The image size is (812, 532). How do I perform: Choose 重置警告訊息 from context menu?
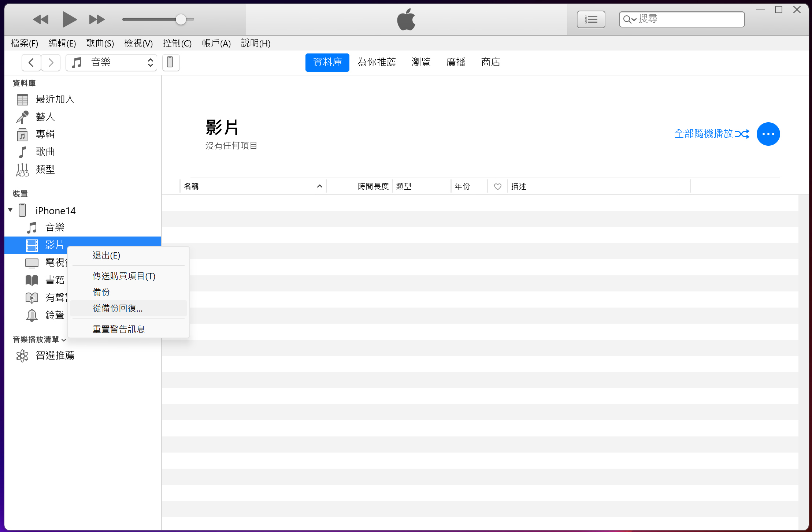[x=129, y=329]
